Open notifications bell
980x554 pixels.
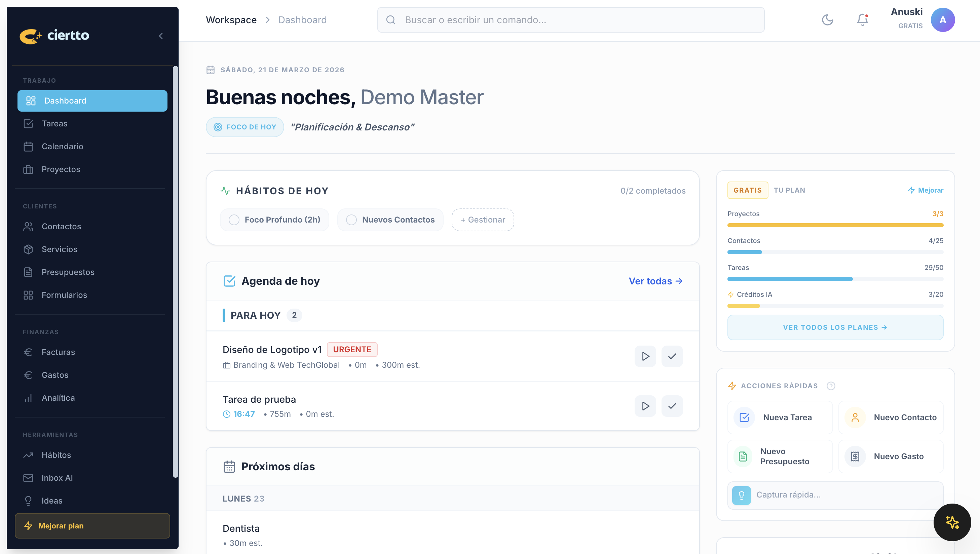(x=861, y=20)
